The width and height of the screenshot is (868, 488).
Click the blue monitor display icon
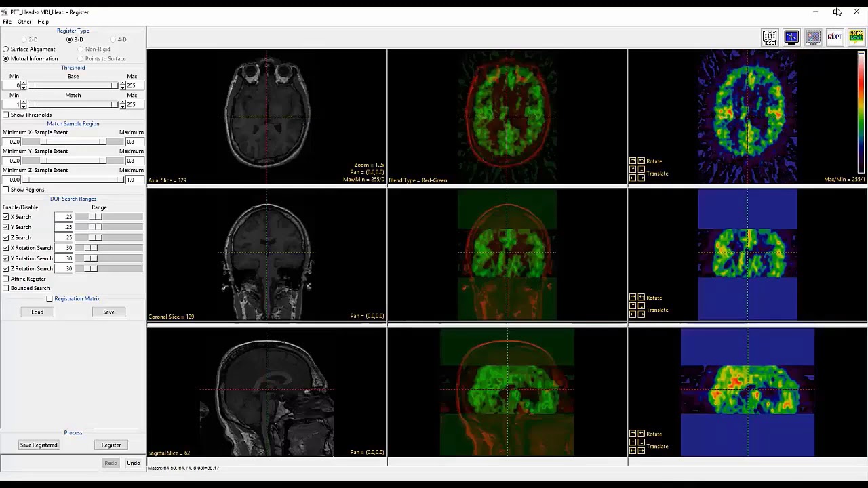(x=791, y=37)
